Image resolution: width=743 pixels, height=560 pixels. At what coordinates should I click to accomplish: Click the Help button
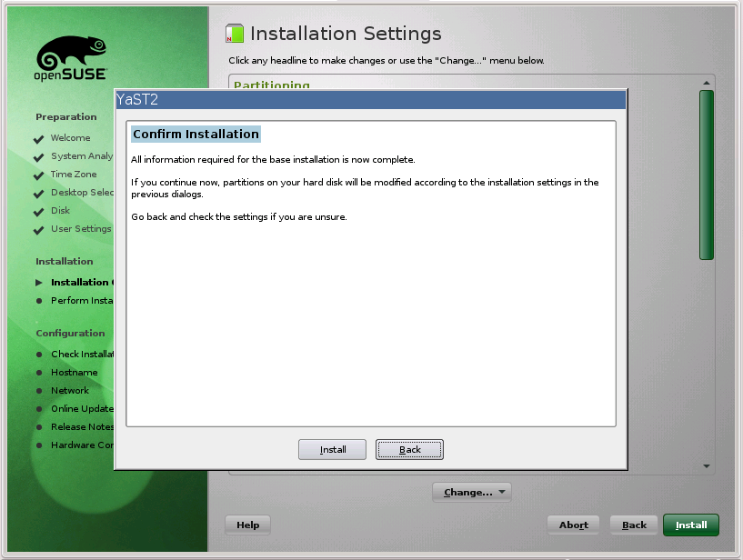tap(247, 525)
